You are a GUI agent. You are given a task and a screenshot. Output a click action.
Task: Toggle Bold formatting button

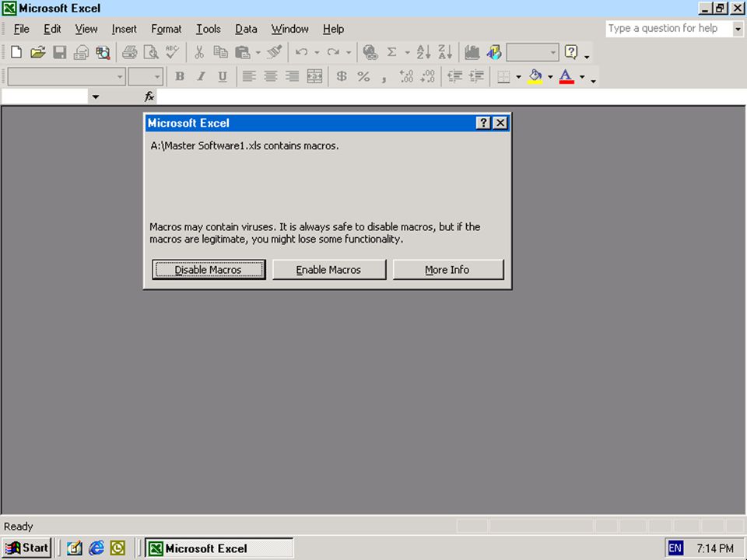point(180,76)
